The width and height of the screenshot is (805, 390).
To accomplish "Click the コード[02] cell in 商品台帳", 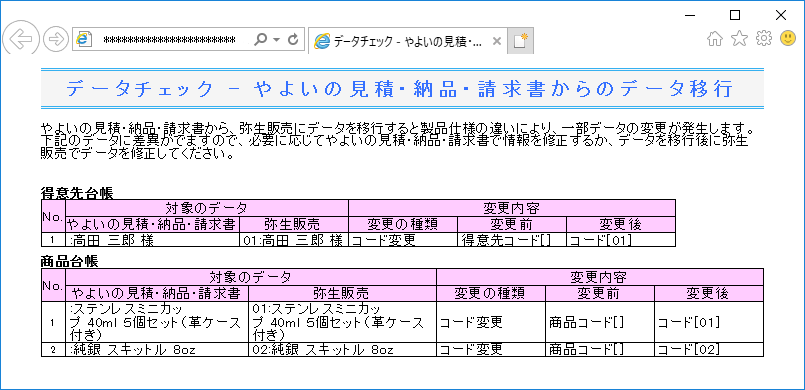I will (x=709, y=350).
